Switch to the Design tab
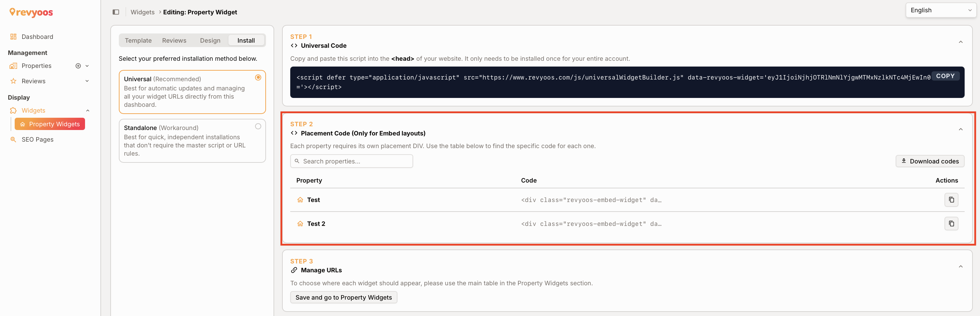The image size is (980, 316). pyautogui.click(x=210, y=40)
